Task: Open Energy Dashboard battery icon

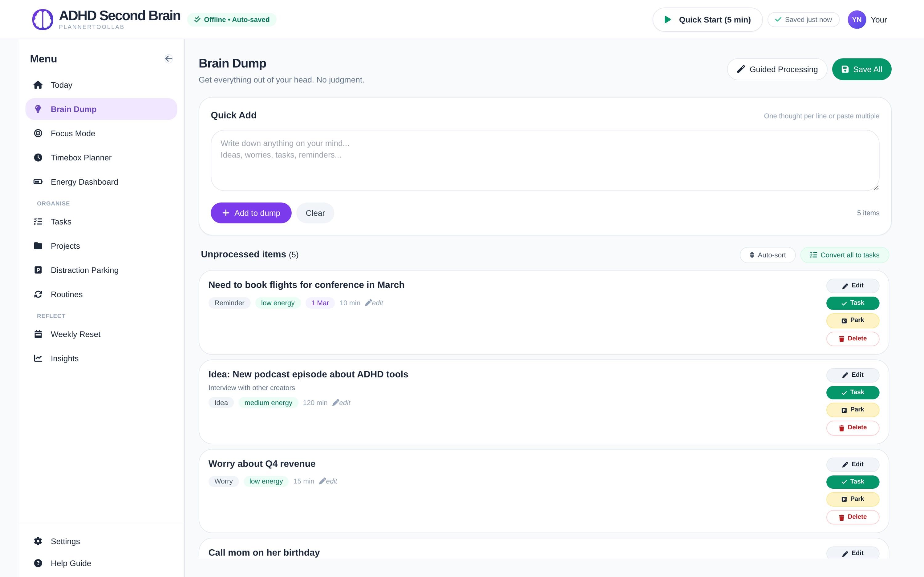Action: tap(38, 182)
